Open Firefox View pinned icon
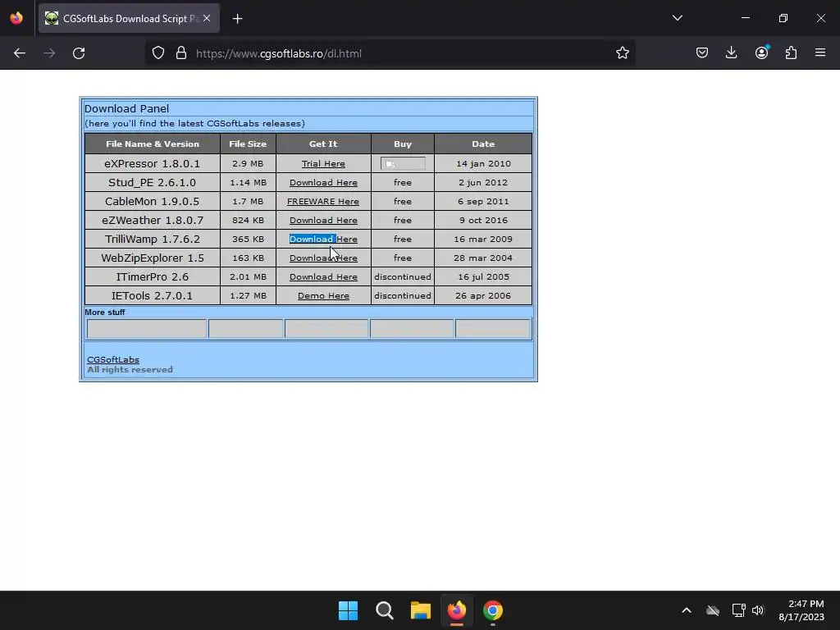Screen dimensions: 840x630 click(x=16, y=18)
